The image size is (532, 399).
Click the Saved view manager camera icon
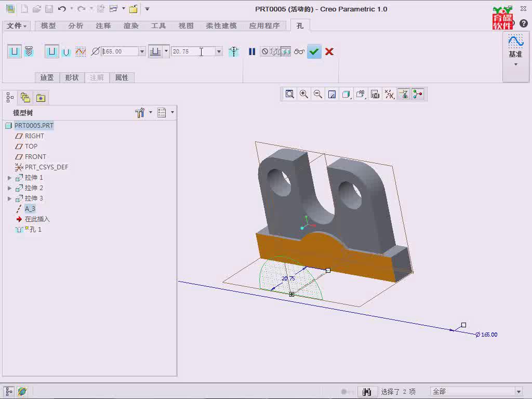tap(375, 94)
